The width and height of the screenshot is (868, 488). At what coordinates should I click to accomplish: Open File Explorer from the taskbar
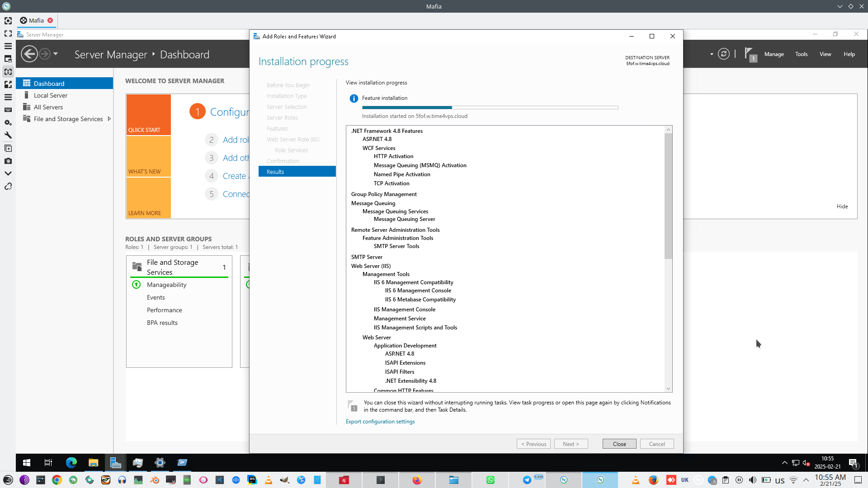click(x=93, y=462)
